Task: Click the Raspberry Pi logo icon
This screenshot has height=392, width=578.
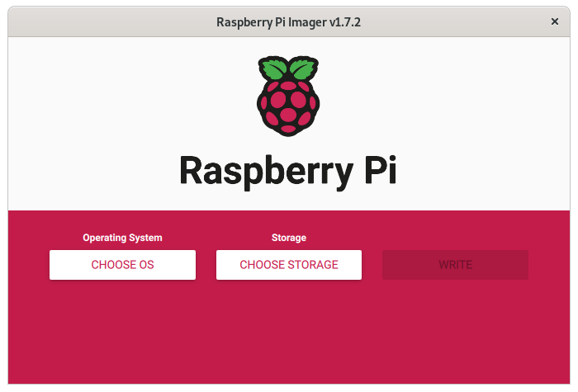Action: [x=288, y=96]
